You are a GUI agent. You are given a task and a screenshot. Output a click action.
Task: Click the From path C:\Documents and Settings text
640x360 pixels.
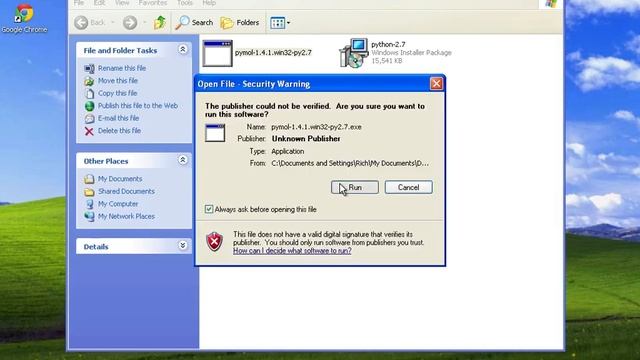[x=350, y=163]
